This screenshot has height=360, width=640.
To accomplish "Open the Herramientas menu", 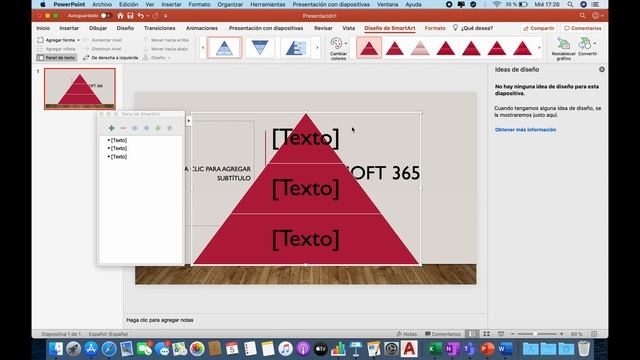I will click(x=268, y=4).
